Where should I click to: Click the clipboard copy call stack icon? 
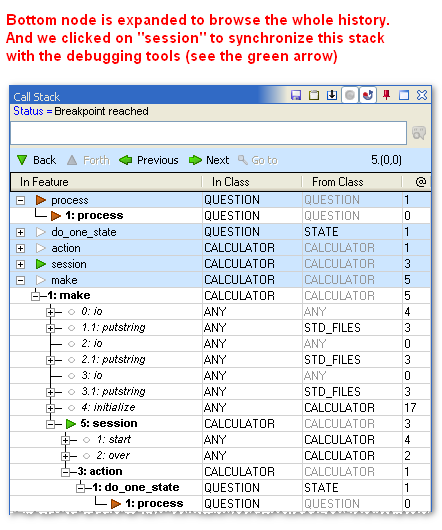[314, 95]
